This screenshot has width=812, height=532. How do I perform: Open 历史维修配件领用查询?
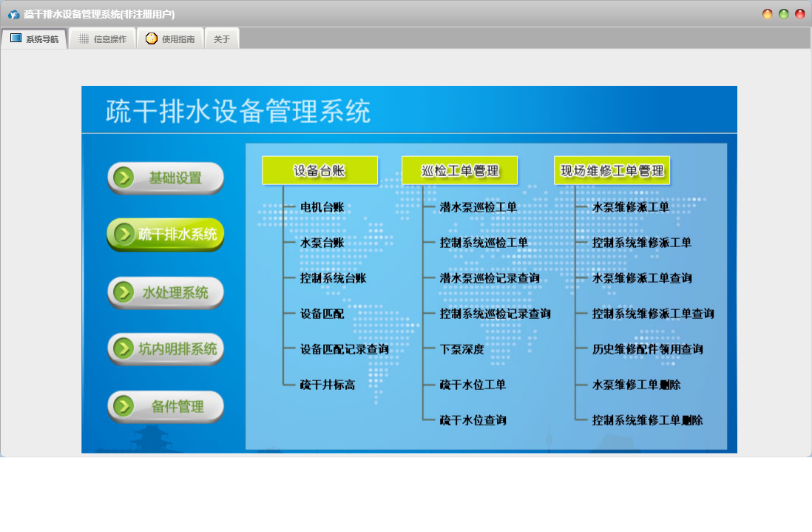click(x=648, y=349)
